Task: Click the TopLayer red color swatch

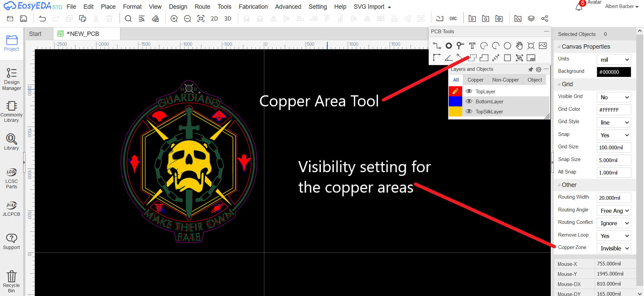Action: [455, 91]
